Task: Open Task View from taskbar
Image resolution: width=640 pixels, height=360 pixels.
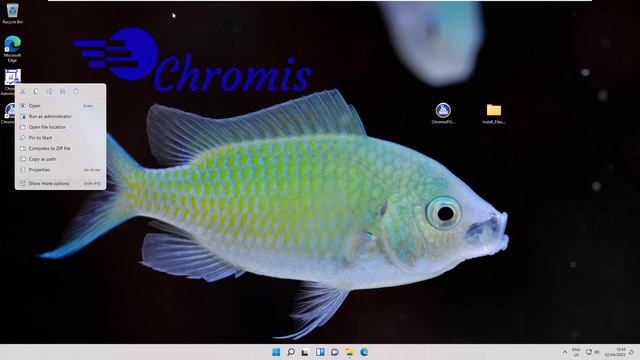Action: [x=305, y=352]
